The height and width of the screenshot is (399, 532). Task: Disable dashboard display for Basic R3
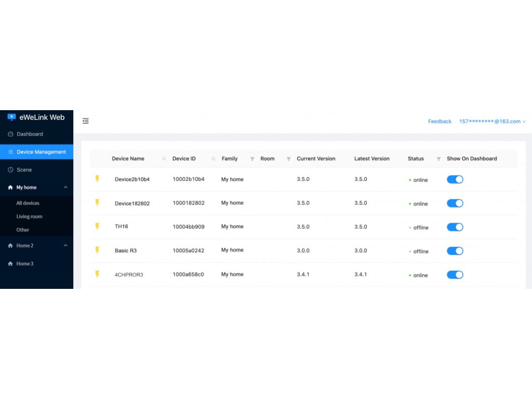point(455,251)
